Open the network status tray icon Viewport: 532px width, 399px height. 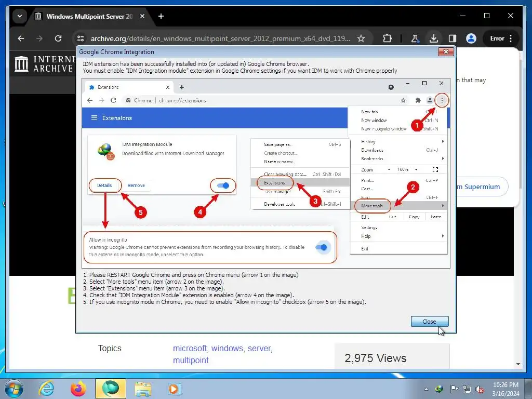[x=467, y=389]
